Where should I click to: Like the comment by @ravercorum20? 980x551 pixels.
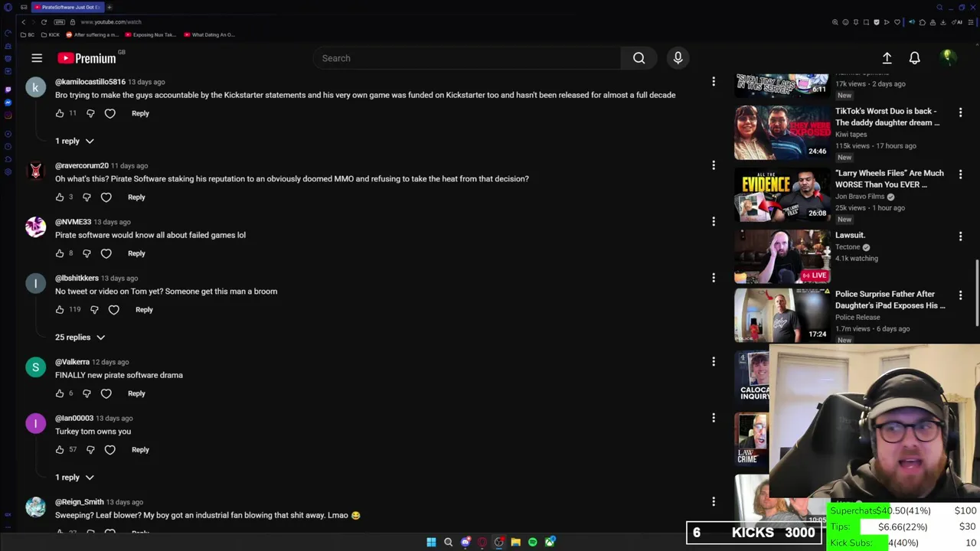[x=60, y=197]
